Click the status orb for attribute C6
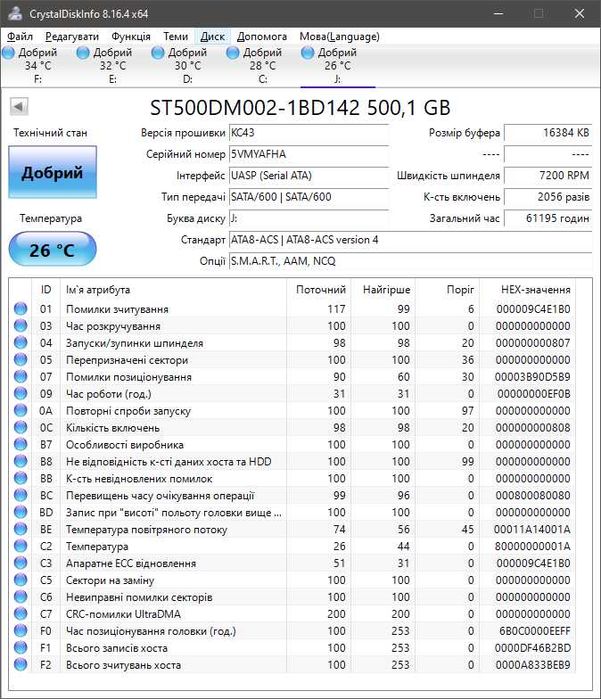This screenshot has height=699, width=601. (21, 596)
